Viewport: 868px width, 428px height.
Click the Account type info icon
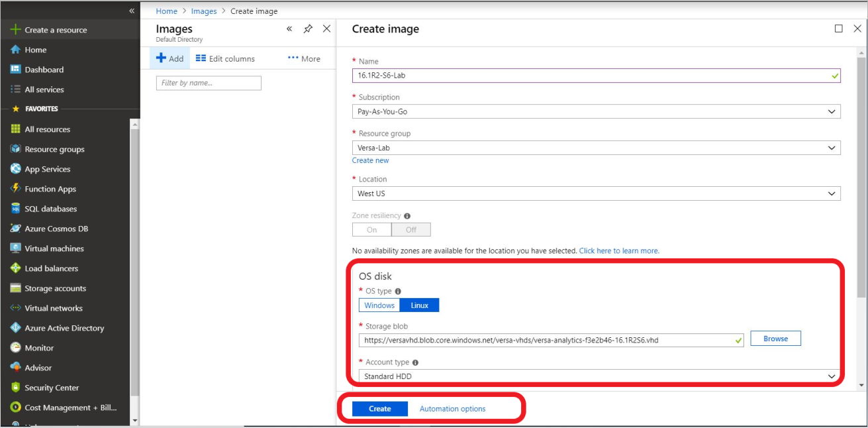pos(416,362)
